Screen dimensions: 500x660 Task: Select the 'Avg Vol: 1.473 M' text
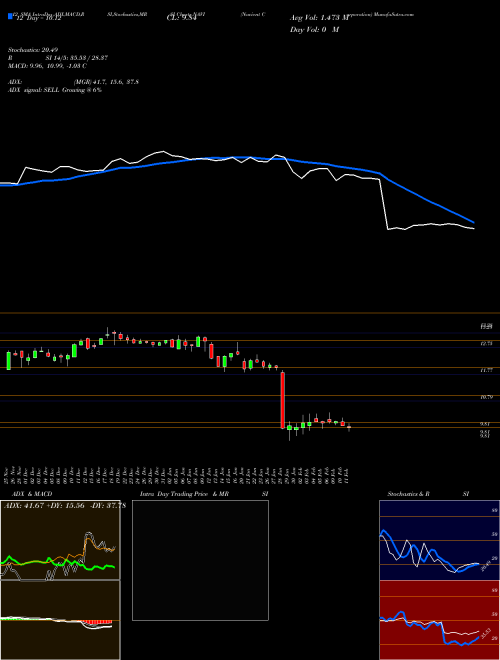pyautogui.click(x=320, y=18)
